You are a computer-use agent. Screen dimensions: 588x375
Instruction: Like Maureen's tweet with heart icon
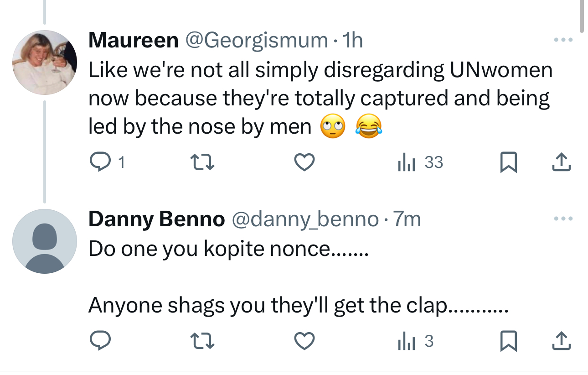tap(304, 162)
